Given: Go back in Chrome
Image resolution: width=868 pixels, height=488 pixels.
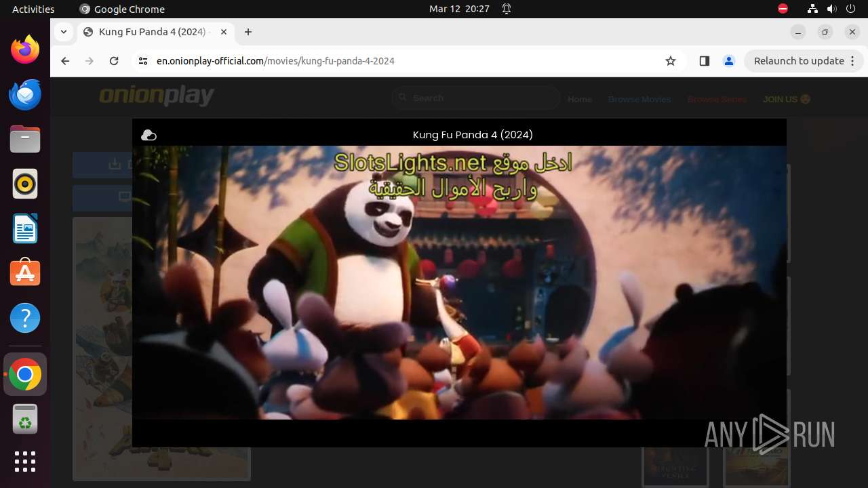Looking at the screenshot, I should pos(65,61).
